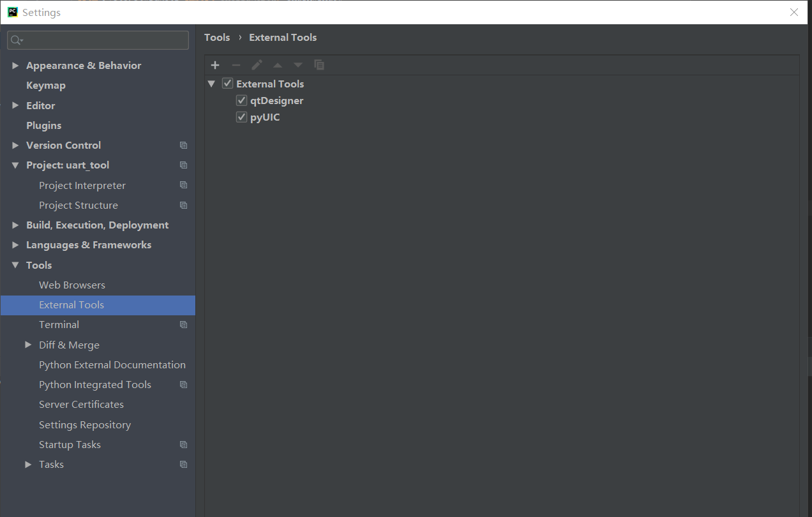This screenshot has height=517, width=812.
Task: Select Build, Execution, Deployment category
Action: click(x=97, y=225)
